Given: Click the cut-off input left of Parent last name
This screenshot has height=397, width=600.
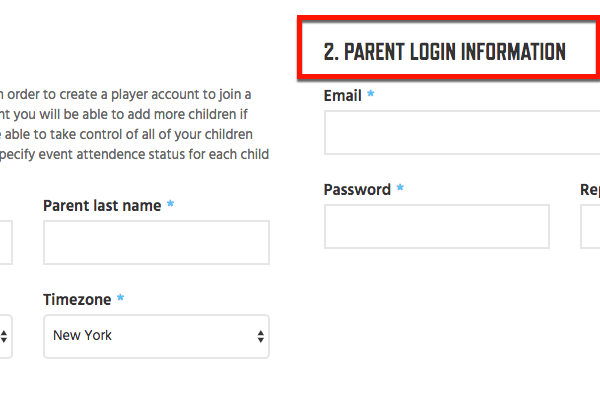Looking at the screenshot, I should [6, 242].
